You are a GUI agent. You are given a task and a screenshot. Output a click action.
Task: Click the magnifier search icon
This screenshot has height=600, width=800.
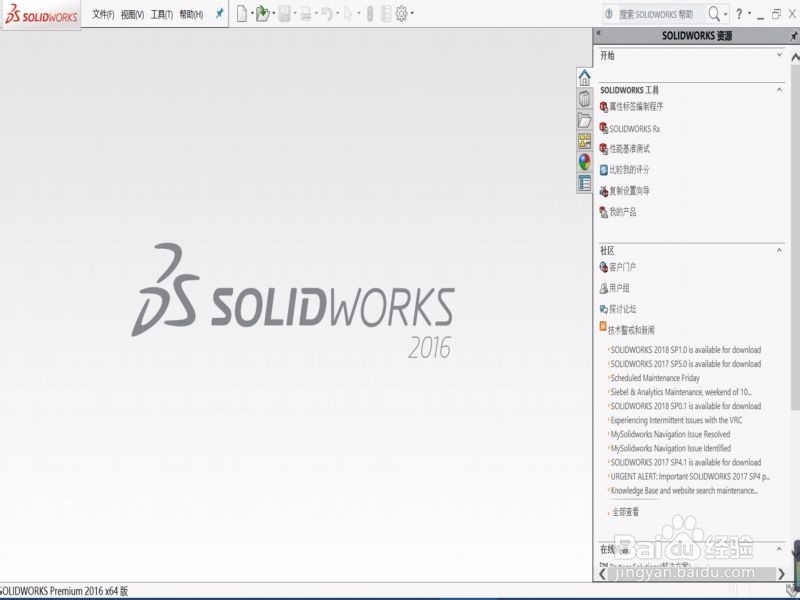[x=714, y=14]
